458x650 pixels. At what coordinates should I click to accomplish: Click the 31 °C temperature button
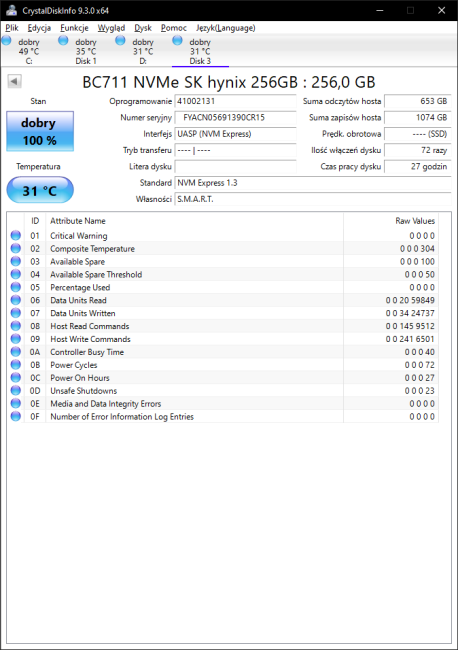[x=40, y=190]
